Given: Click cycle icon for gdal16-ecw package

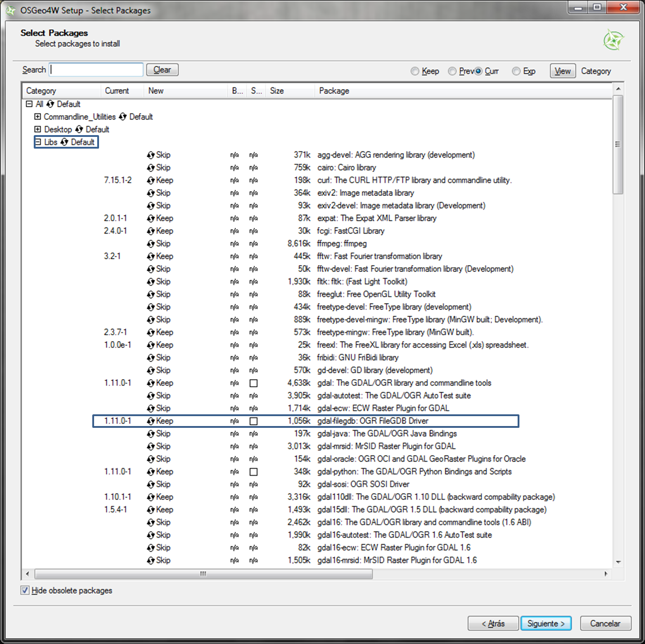Looking at the screenshot, I should pos(151,548).
